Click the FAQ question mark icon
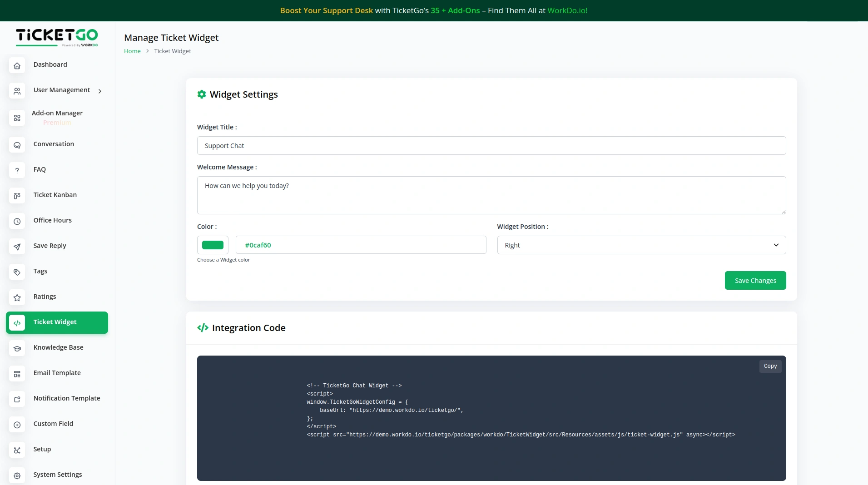868x485 pixels. tap(17, 171)
